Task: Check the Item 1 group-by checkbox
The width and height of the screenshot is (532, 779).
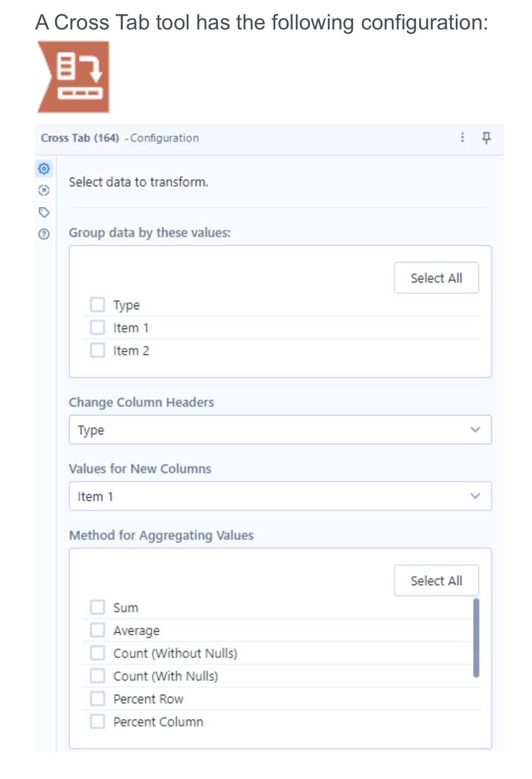Action: click(97, 328)
